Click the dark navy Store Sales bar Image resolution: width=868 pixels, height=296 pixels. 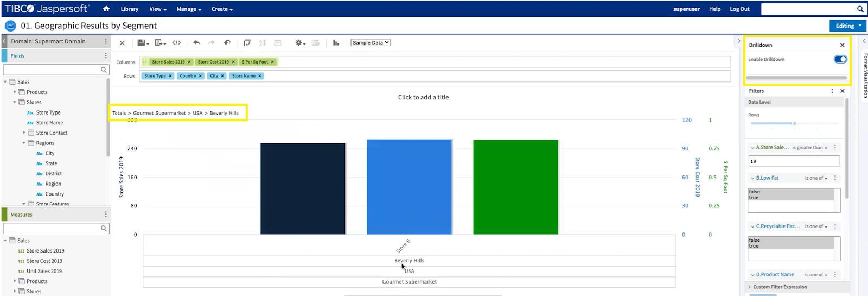click(x=303, y=188)
